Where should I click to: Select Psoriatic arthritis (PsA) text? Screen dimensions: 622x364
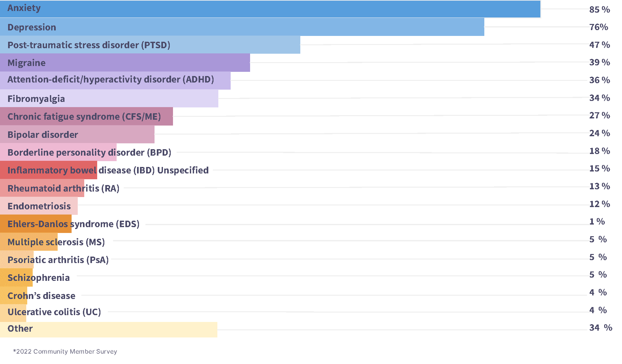[58, 260]
